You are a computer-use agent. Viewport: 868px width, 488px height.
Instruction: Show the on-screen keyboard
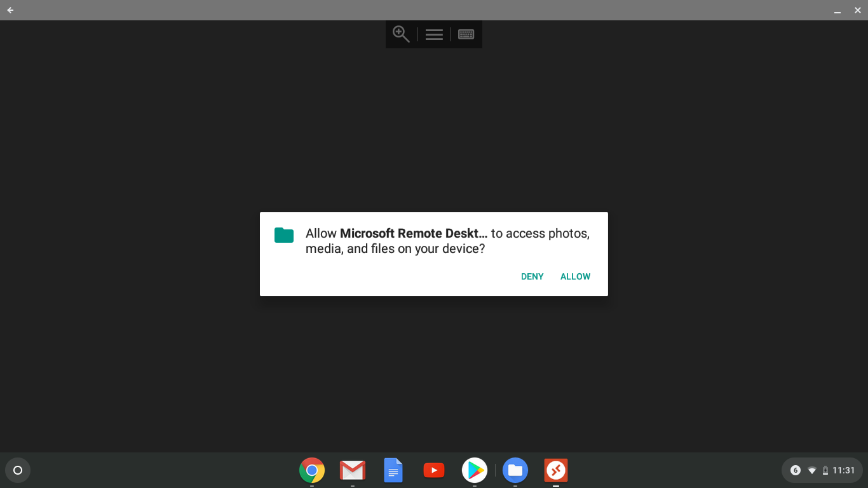(466, 34)
